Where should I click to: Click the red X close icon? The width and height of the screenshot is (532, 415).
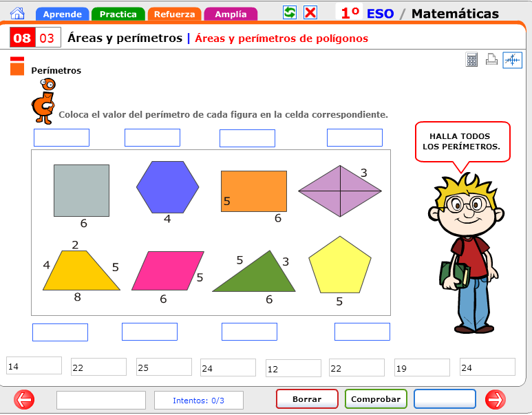(x=310, y=12)
